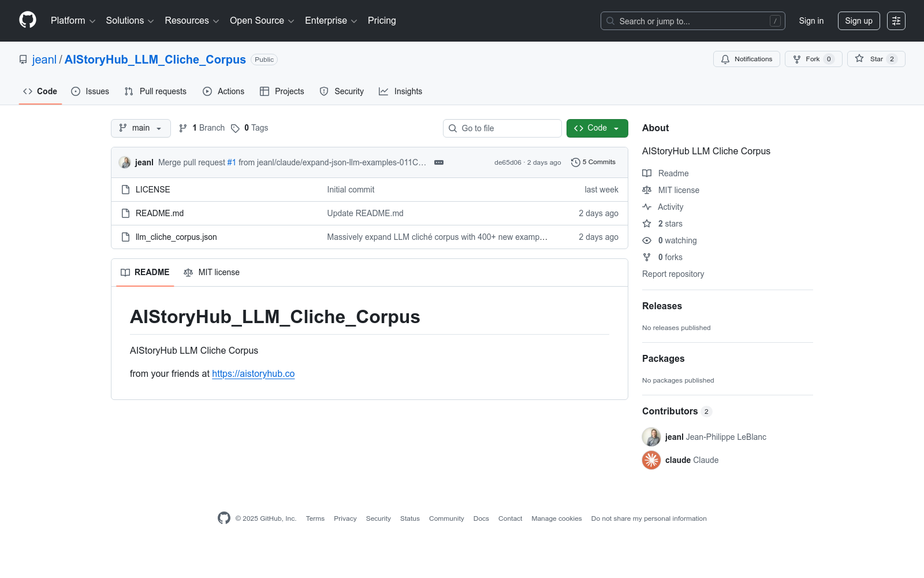
Task: Click the Sign in link
Action: tap(811, 21)
